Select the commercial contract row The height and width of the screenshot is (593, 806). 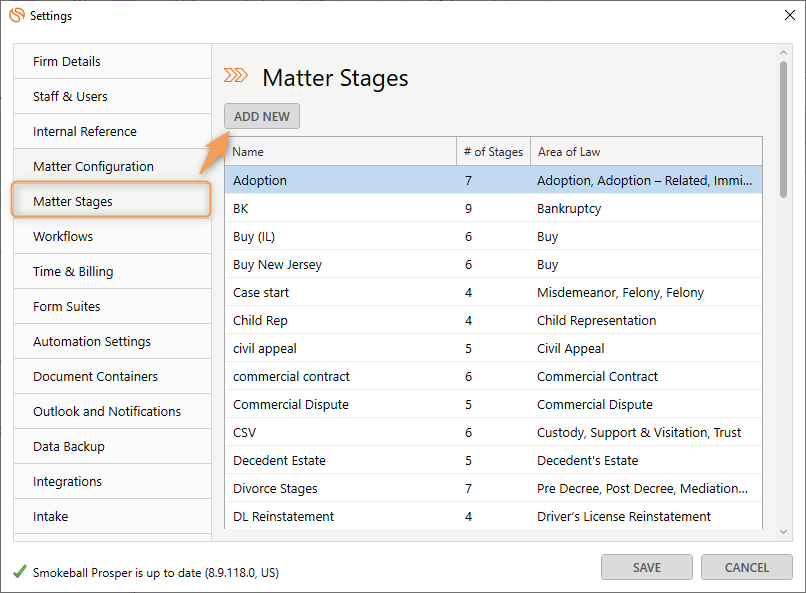pyautogui.click(x=493, y=376)
